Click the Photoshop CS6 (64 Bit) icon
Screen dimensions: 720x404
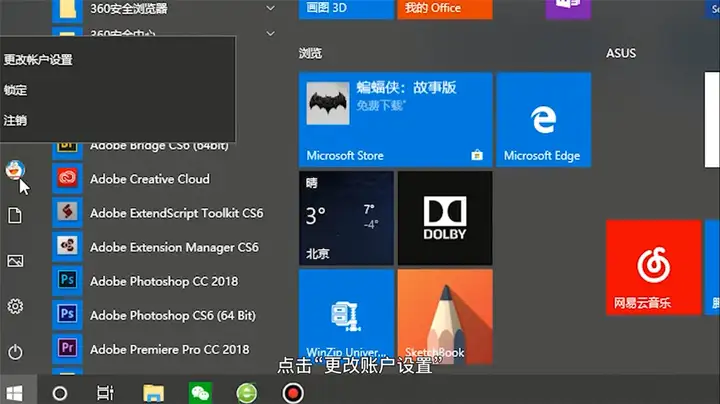pyautogui.click(x=68, y=314)
